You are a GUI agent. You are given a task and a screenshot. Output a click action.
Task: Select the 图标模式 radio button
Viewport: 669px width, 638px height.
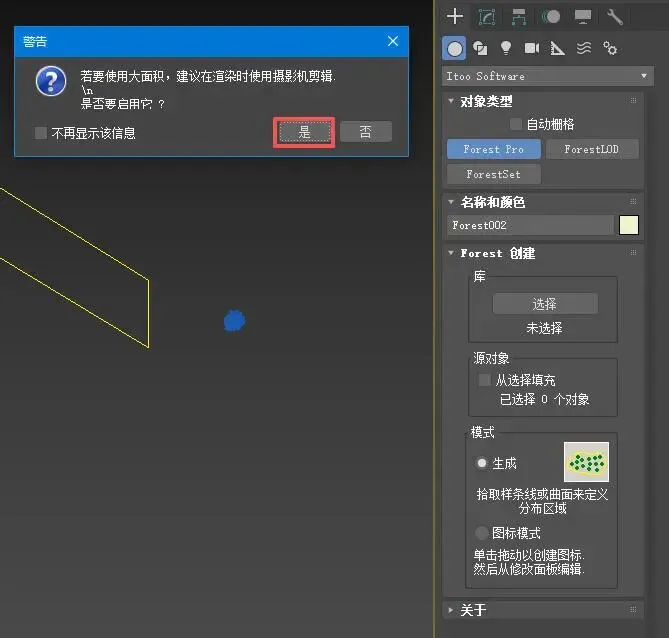(482, 533)
